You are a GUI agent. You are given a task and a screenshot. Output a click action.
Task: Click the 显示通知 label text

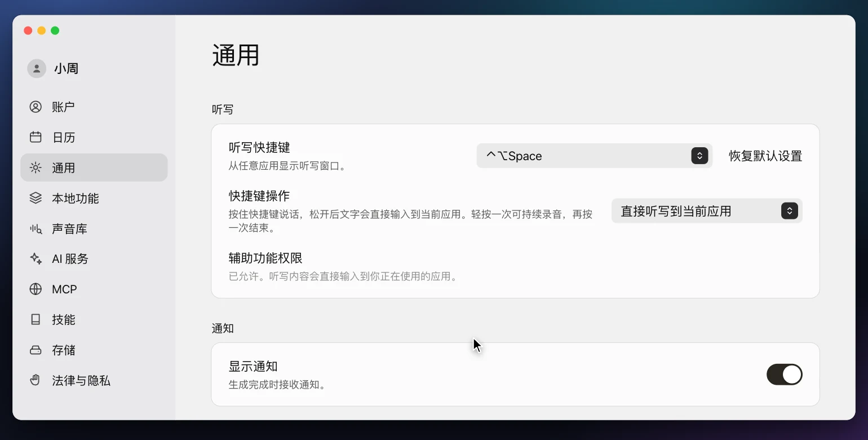(253, 366)
